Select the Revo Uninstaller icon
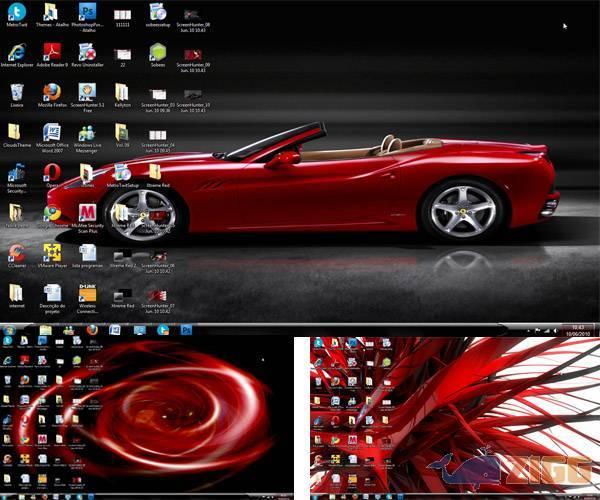Viewport: 600px width, 500px height. pos(87,52)
